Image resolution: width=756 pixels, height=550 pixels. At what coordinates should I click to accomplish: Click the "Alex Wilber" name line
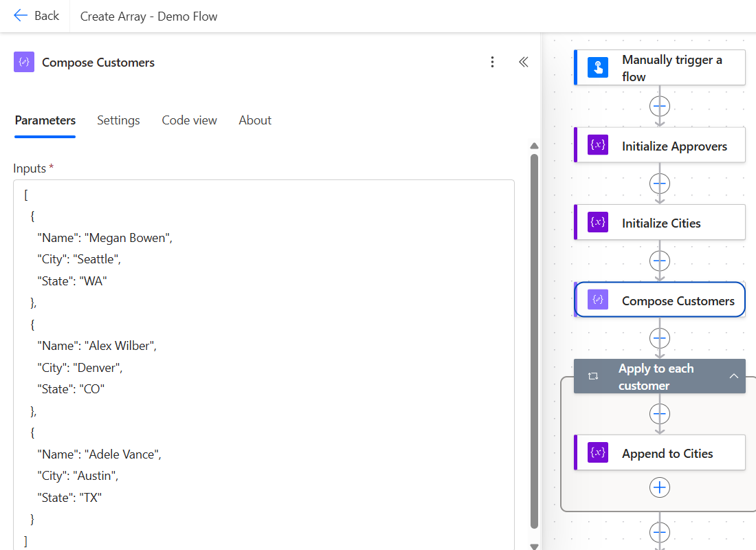click(97, 346)
